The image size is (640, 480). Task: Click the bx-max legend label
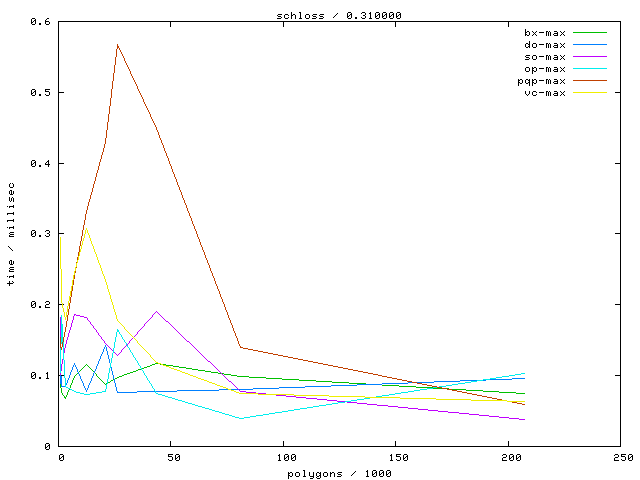coord(545,33)
